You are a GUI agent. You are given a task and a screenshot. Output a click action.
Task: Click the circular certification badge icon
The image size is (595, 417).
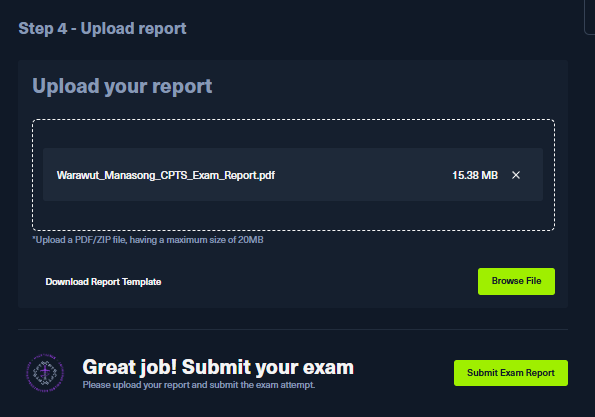point(45,373)
